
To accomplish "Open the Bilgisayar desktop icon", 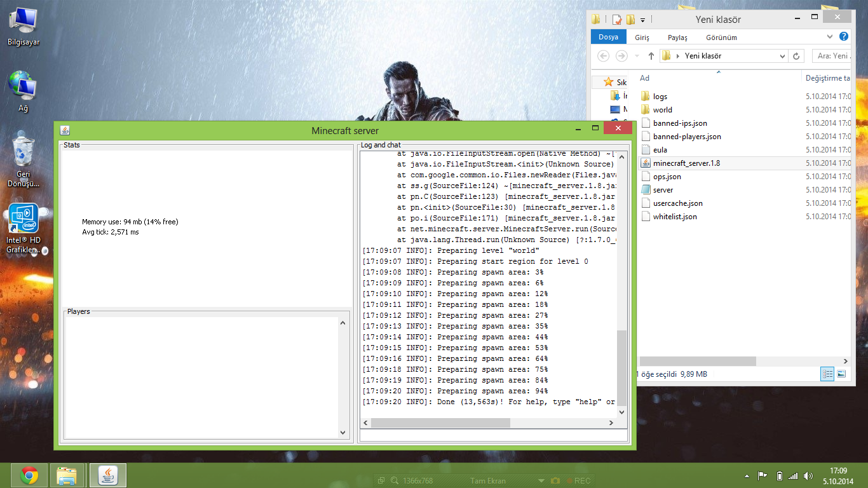I will click(24, 26).
